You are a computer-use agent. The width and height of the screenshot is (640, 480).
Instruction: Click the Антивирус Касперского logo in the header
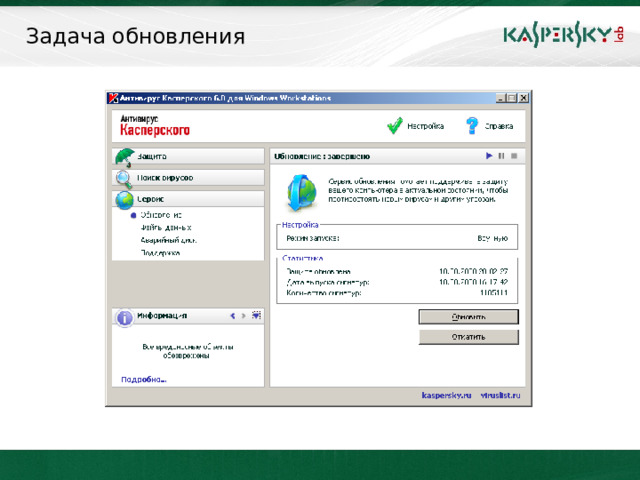click(x=155, y=125)
